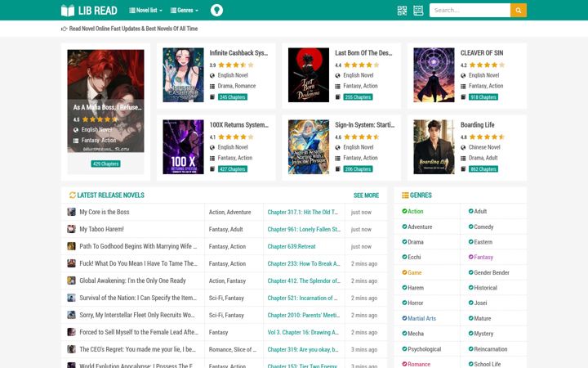Open The CEO's Regret row icon
This screenshot has height=368, width=588.
pos(71,349)
